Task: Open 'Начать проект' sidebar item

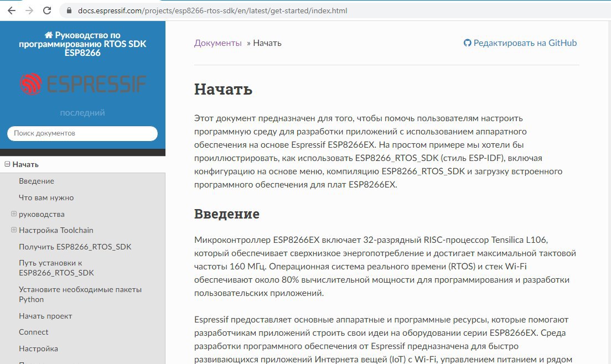Action: pyautogui.click(x=45, y=316)
